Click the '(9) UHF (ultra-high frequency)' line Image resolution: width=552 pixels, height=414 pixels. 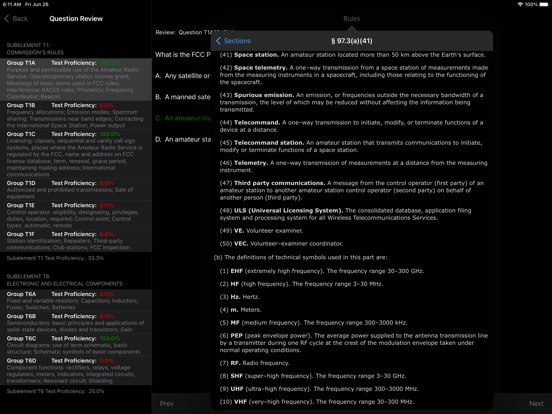click(x=319, y=389)
